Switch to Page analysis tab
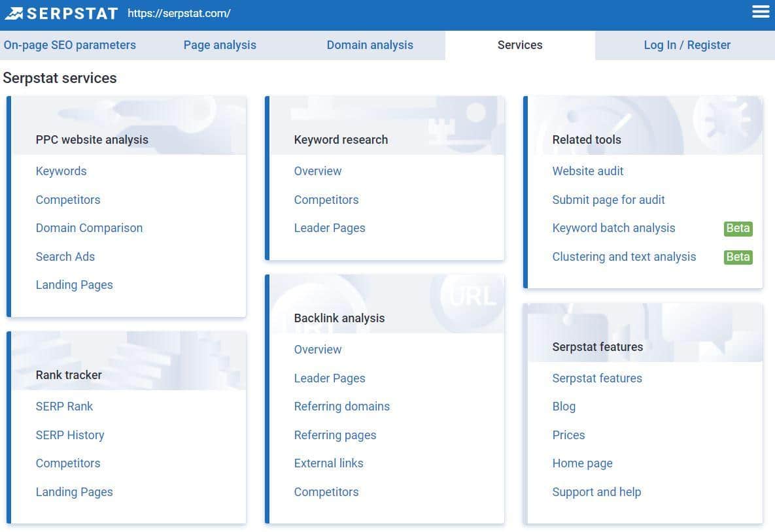Viewport: 775px width, 532px height. point(220,45)
